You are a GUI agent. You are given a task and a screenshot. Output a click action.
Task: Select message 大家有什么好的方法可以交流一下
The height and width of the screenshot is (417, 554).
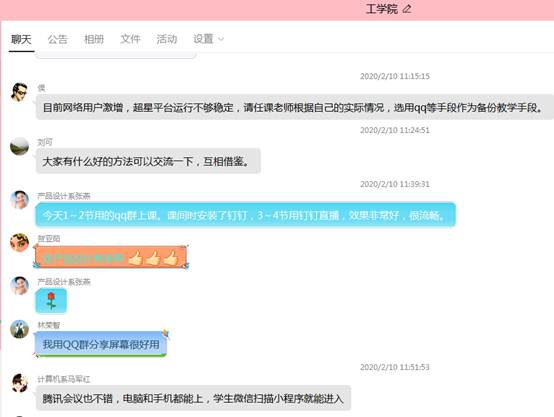click(148, 161)
